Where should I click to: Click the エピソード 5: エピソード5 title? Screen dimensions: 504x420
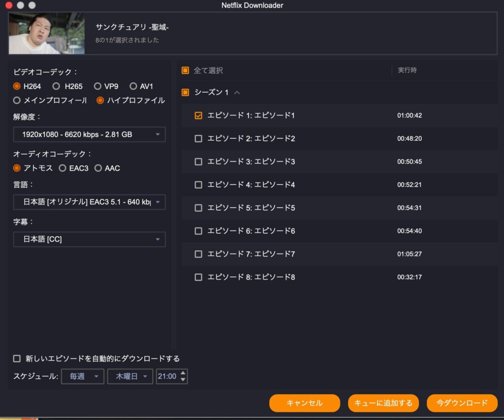(x=251, y=208)
